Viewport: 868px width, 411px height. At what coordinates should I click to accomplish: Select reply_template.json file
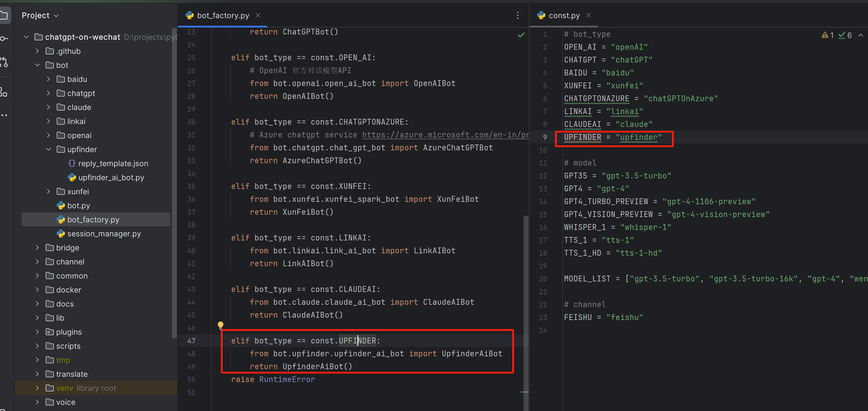113,164
